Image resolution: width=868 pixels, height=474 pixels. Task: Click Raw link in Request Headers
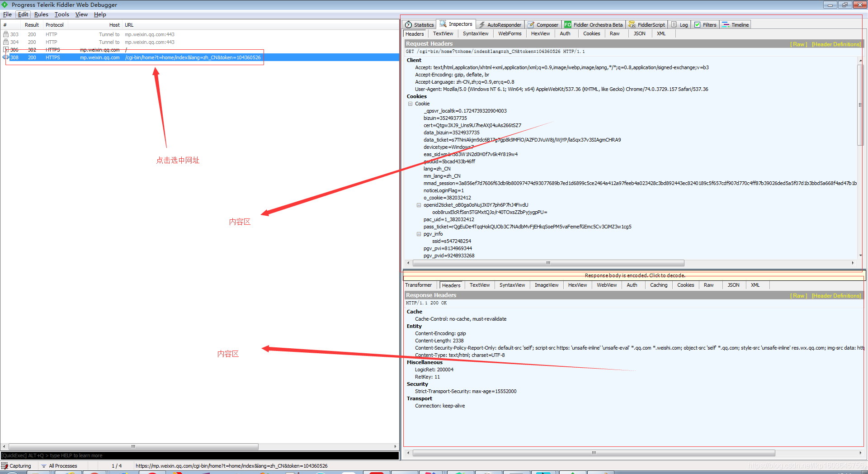pyautogui.click(x=799, y=44)
